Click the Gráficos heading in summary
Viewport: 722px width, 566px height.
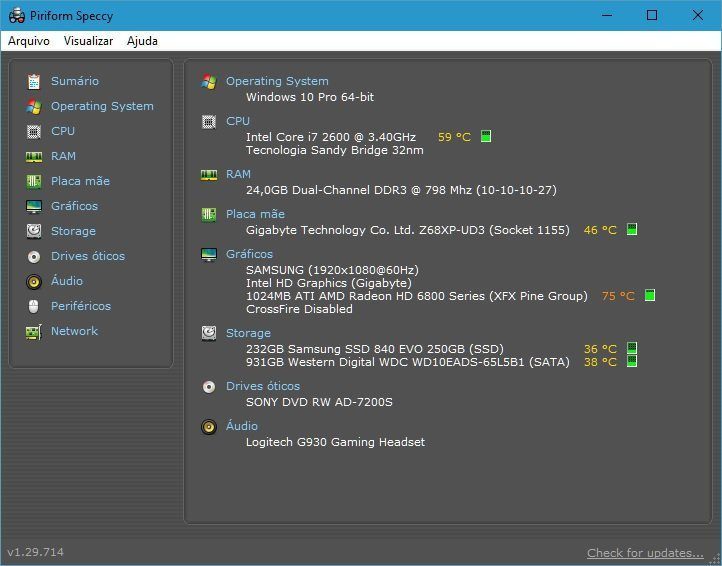pos(249,254)
